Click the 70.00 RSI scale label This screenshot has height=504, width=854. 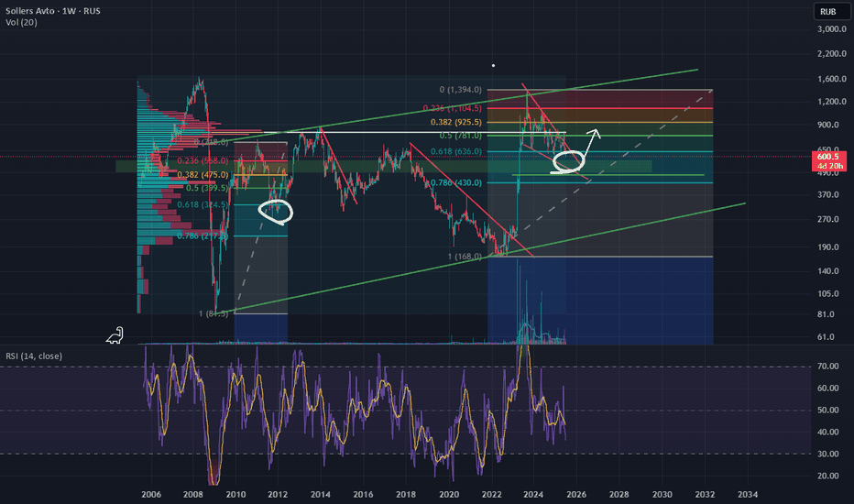tap(827, 367)
